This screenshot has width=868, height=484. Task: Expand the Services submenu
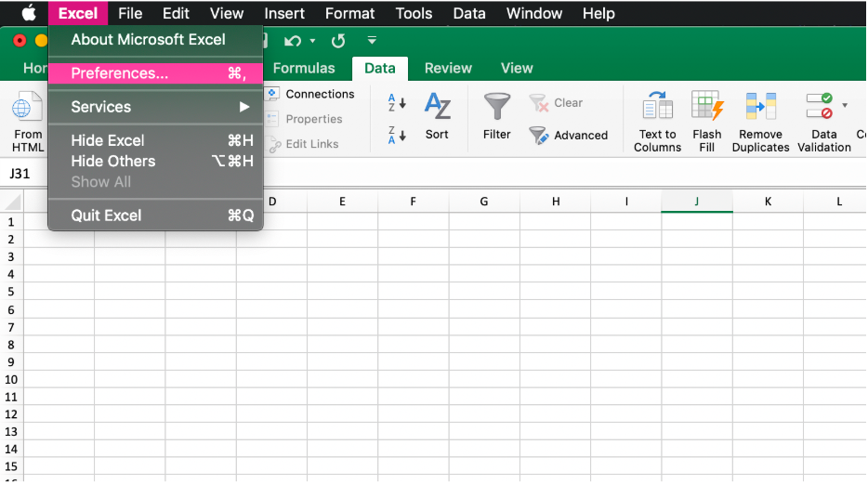click(x=155, y=107)
